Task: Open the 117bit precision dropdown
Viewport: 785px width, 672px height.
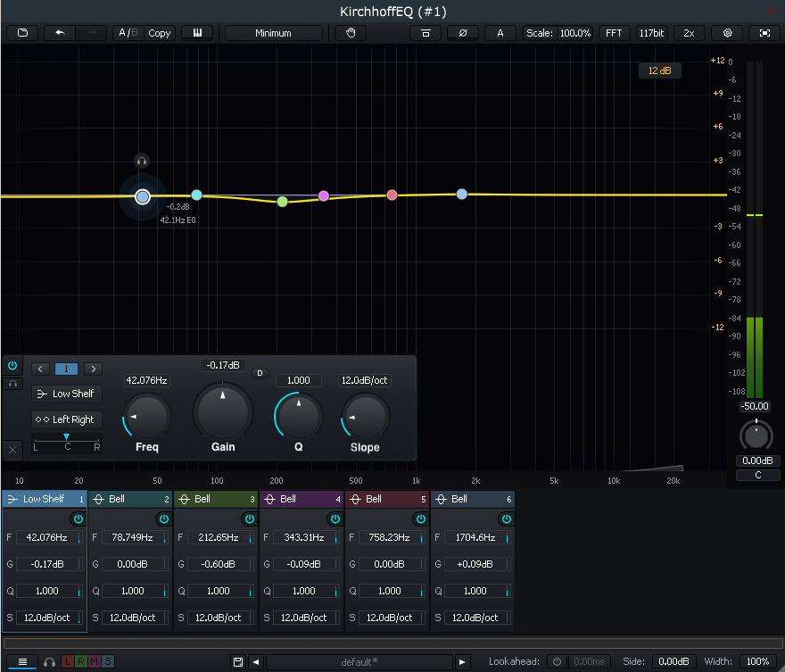Action: click(651, 33)
